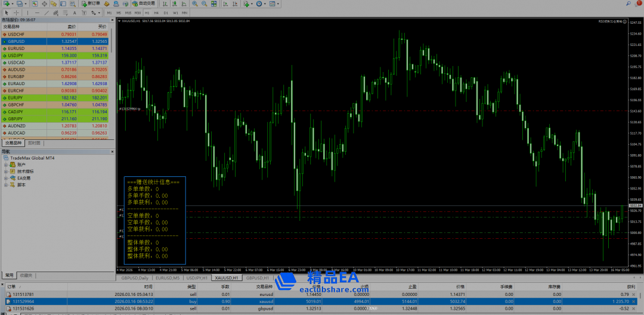Click the tile windows icon

pos(213,4)
